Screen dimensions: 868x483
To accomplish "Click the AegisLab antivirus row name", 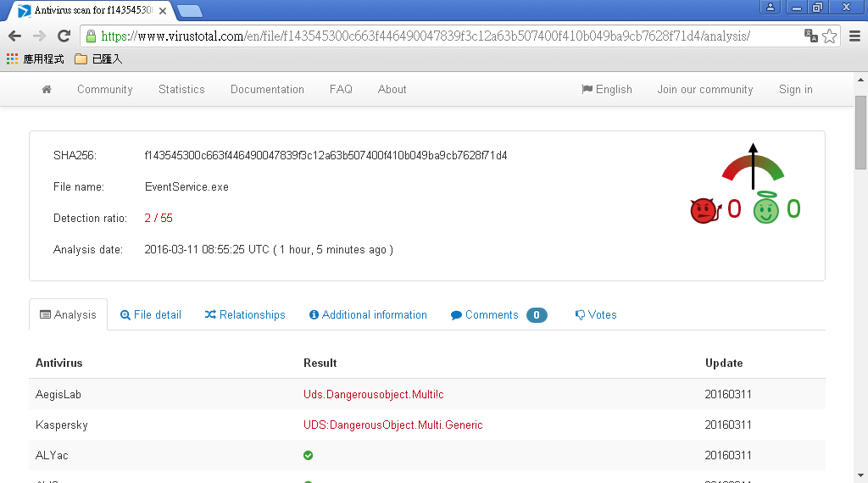I will click(58, 395).
